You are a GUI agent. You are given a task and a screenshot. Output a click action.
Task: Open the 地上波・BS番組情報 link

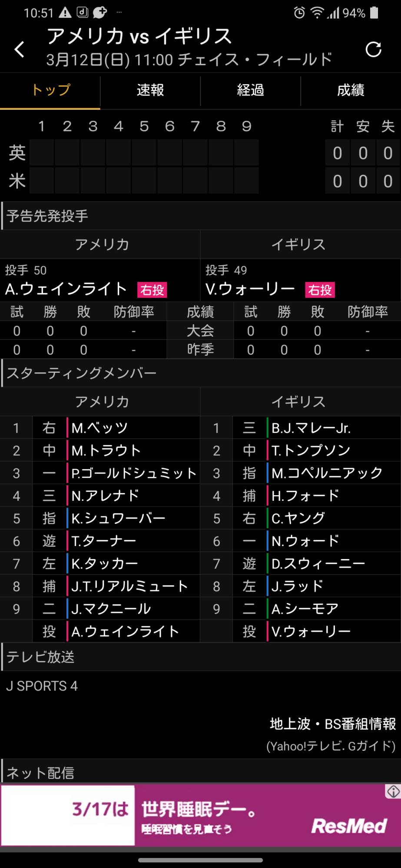click(x=332, y=724)
